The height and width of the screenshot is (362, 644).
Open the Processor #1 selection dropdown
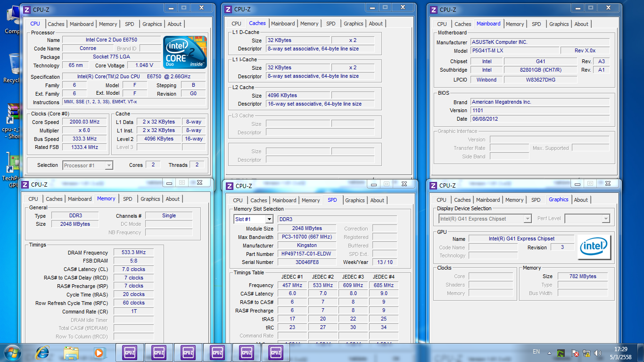[x=109, y=165]
